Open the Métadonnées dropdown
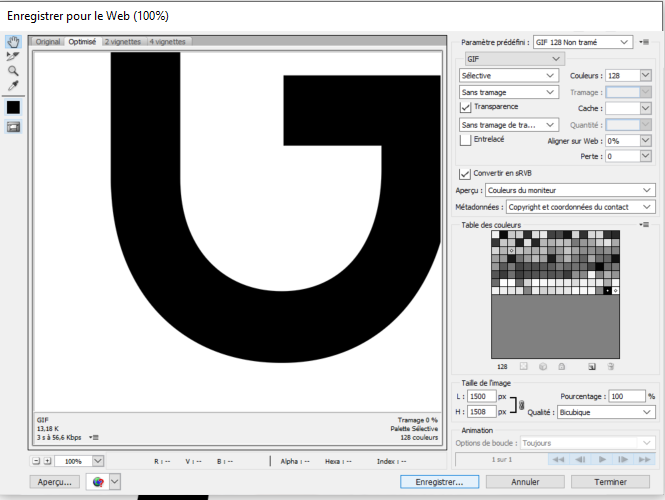Screen dimensions: 665x500 pyautogui.click(x=581, y=207)
